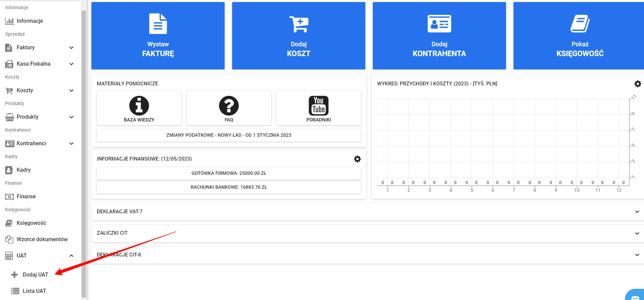Click the Księgowość book icon in sidebar

[9, 223]
